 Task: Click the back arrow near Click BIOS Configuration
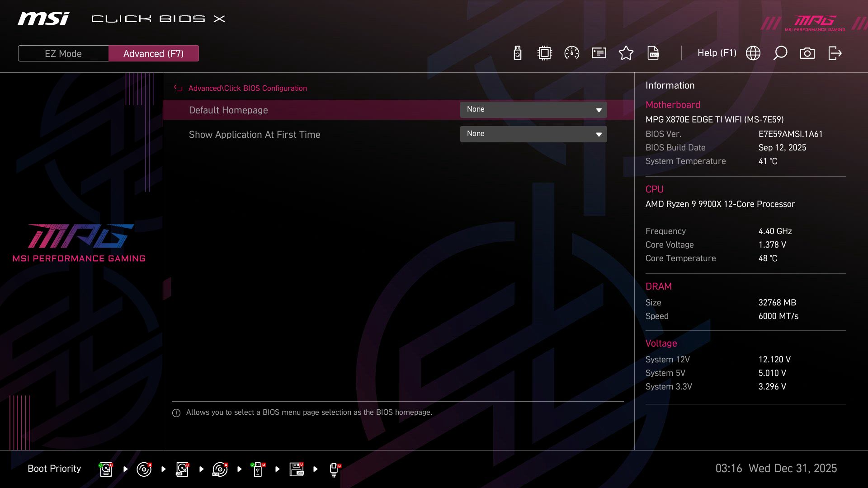tap(178, 88)
